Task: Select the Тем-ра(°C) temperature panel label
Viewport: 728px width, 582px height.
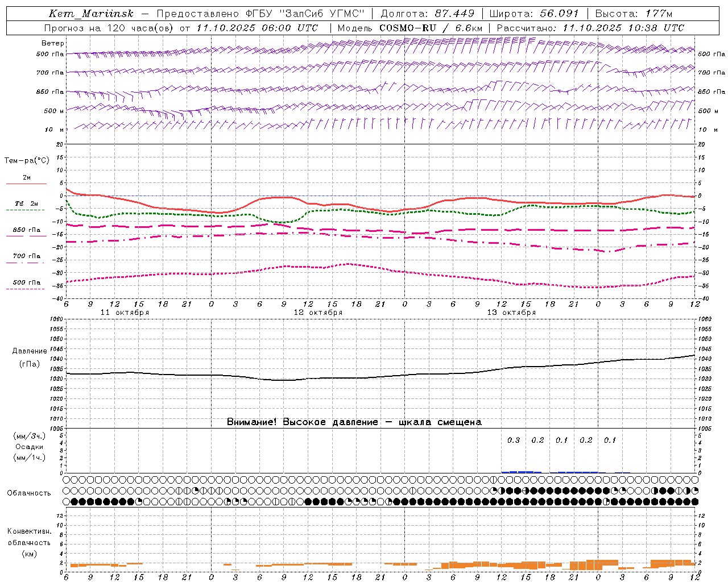Action: point(27,161)
